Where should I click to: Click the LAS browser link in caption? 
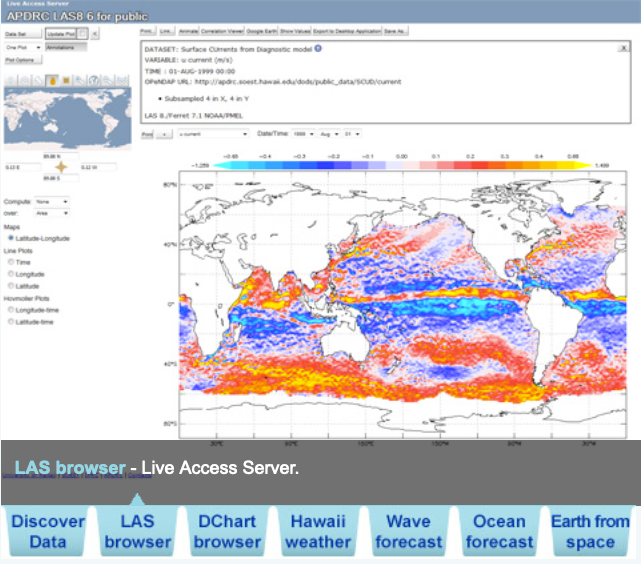tap(70, 468)
